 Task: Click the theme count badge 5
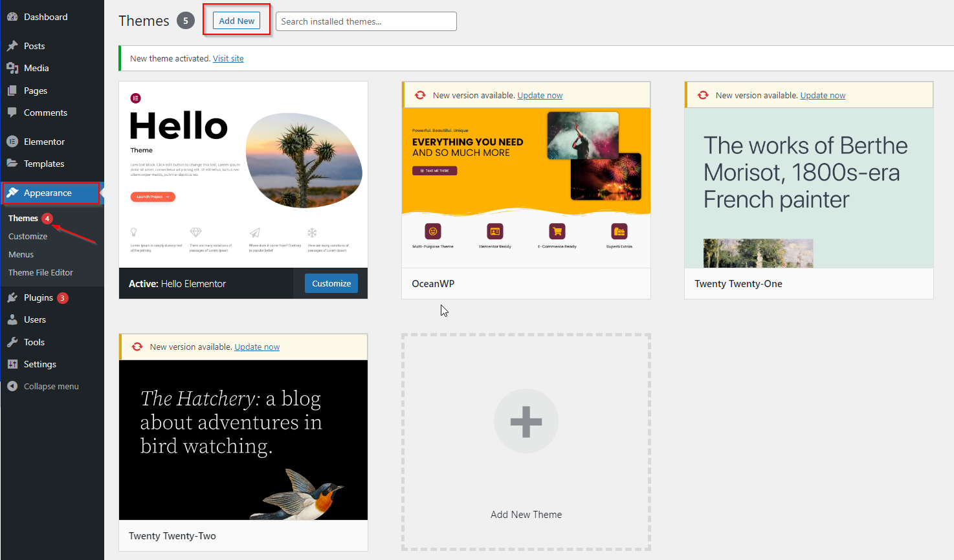pyautogui.click(x=186, y=21)
